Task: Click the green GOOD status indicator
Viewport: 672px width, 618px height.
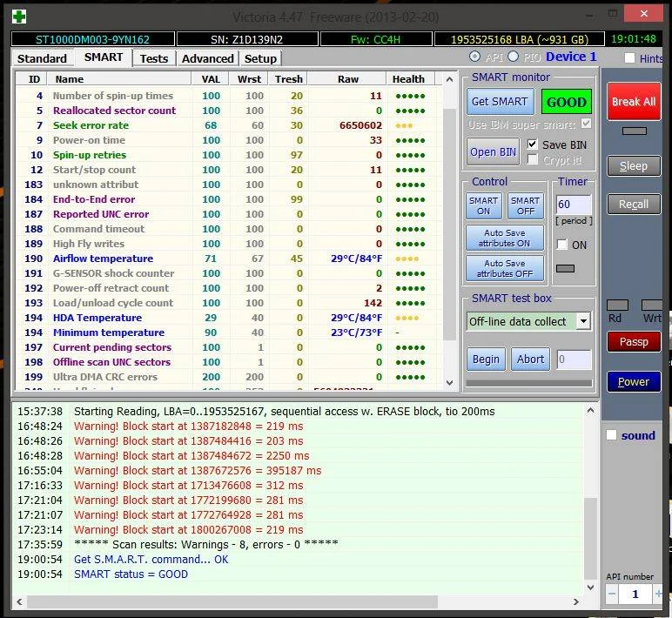Action: click(566, 102)
